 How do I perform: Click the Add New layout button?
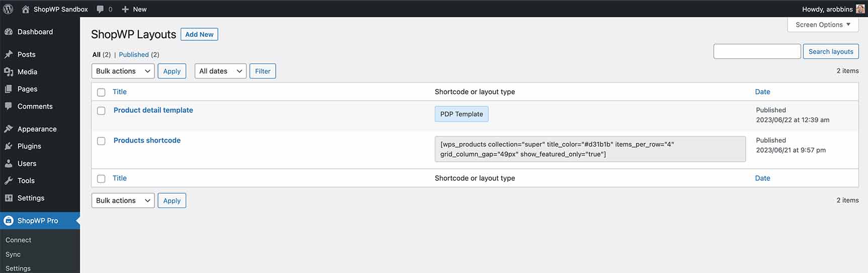(199, 34)
